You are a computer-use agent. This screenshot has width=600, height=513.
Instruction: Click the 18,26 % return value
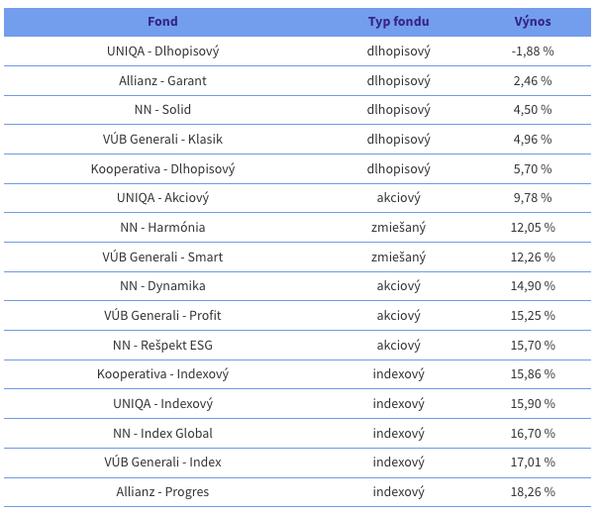click(532, 492)
